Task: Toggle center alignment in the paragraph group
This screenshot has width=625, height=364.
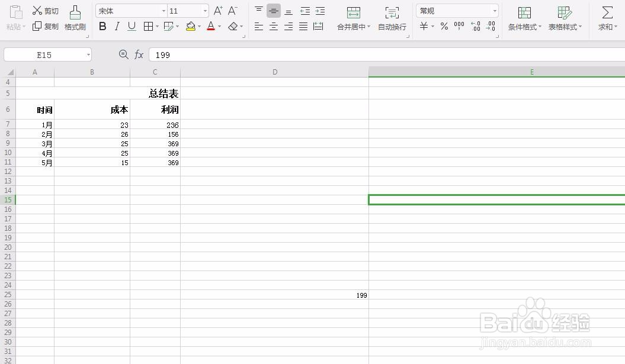Action: [x=273, y=26]
